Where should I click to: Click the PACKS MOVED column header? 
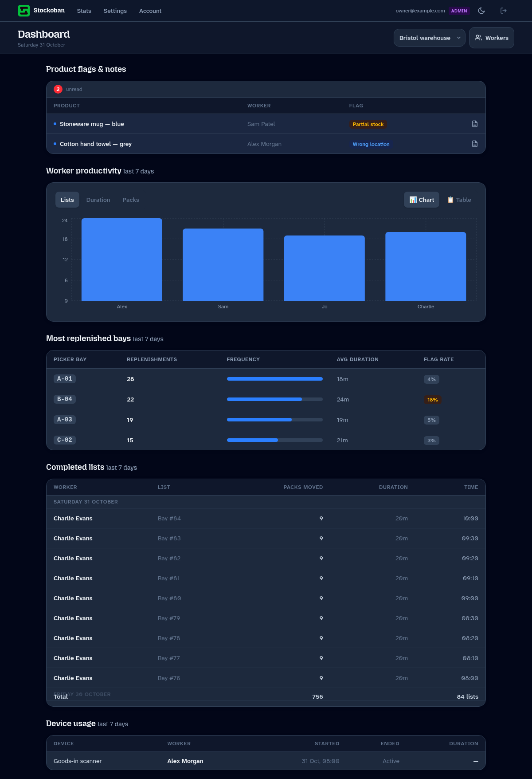click(x=303, y=487)
